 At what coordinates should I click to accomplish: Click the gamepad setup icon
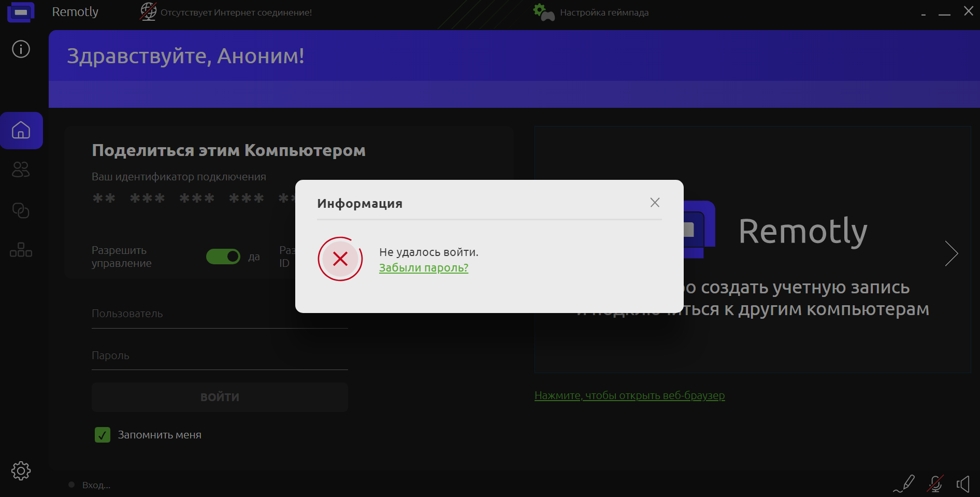click(544, 12)
